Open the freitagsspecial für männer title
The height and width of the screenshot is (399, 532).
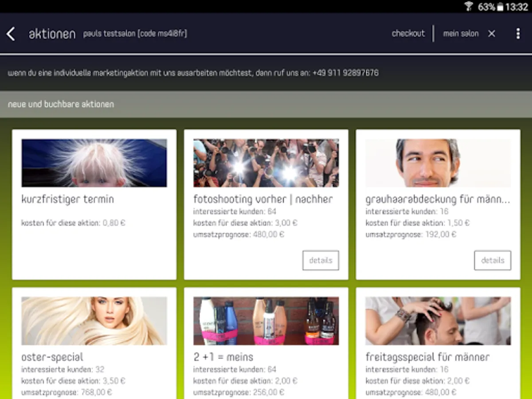pyautogui.click(x=427, y=357)
